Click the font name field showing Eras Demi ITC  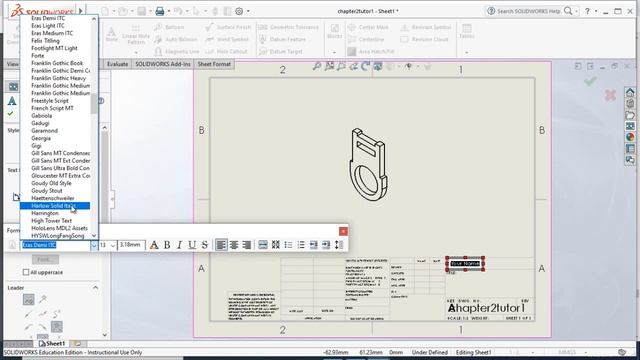[56, 245]
